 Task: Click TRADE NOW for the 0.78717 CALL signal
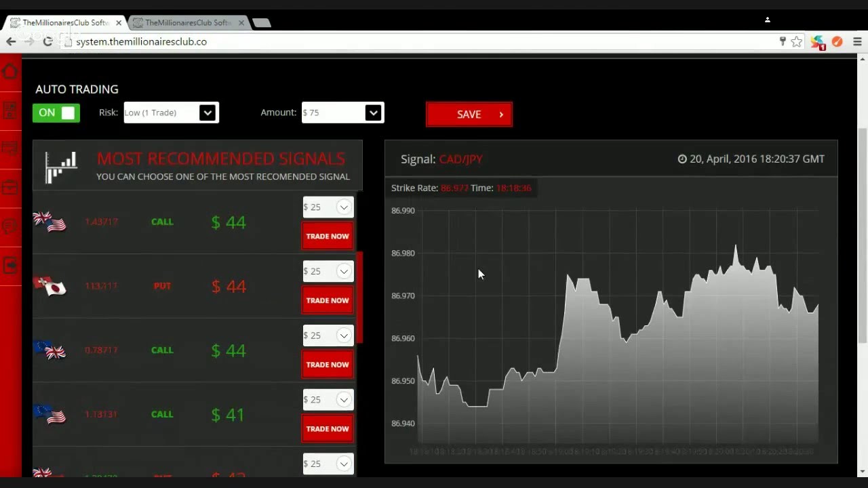[328, 365]
